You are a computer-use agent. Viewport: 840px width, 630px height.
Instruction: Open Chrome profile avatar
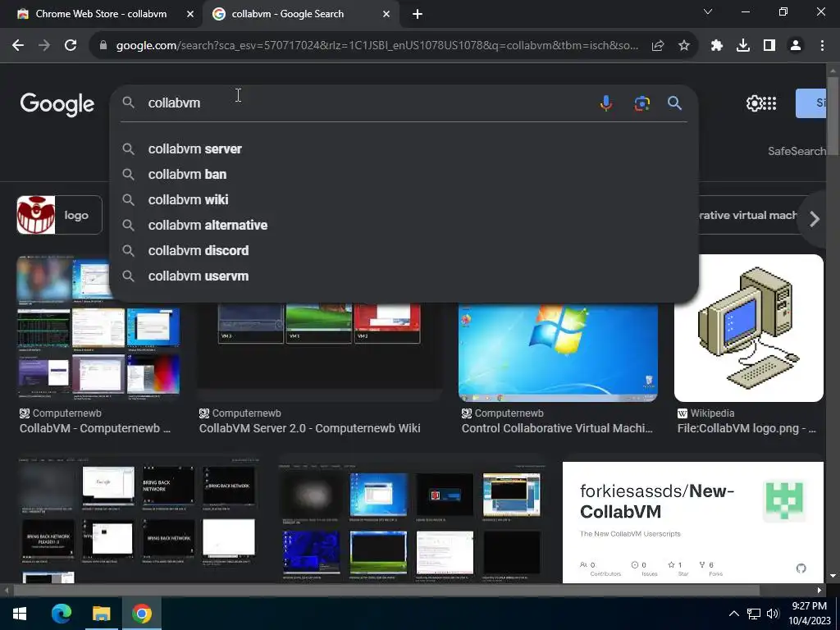coord(796,46)
